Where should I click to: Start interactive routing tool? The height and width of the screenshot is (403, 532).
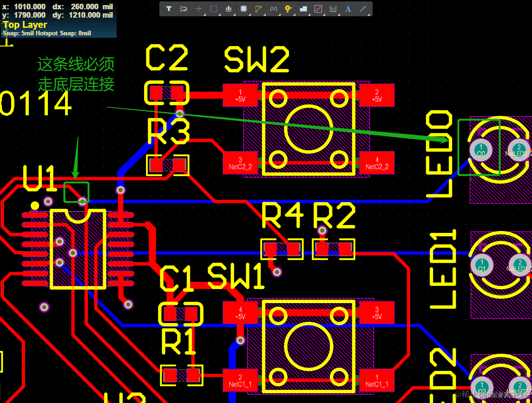258,9
